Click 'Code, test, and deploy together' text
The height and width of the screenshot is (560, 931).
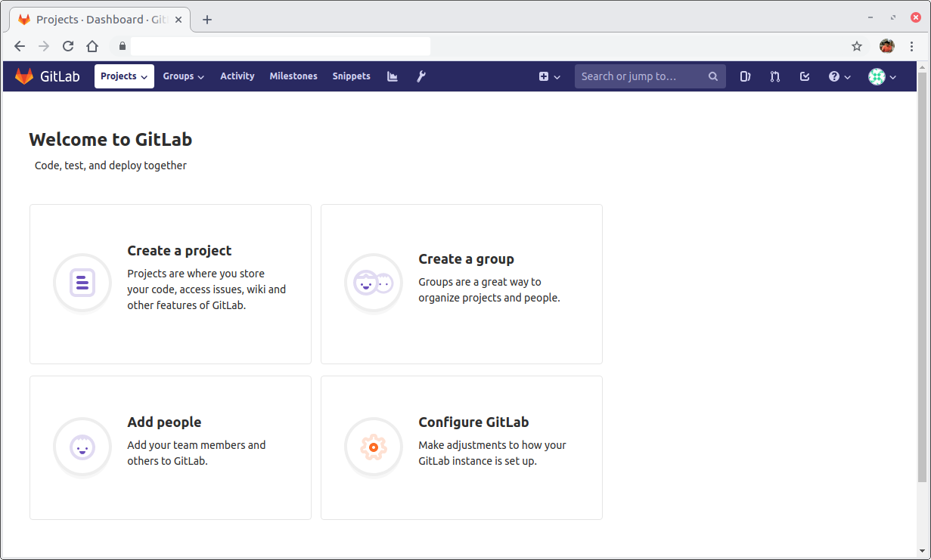[110, 166]
